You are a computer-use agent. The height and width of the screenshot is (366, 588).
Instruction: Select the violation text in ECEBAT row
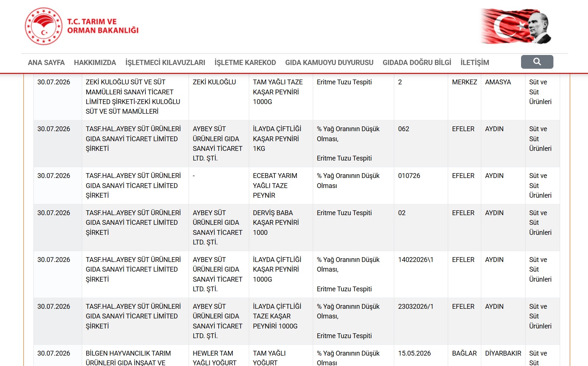click(348, 181)
